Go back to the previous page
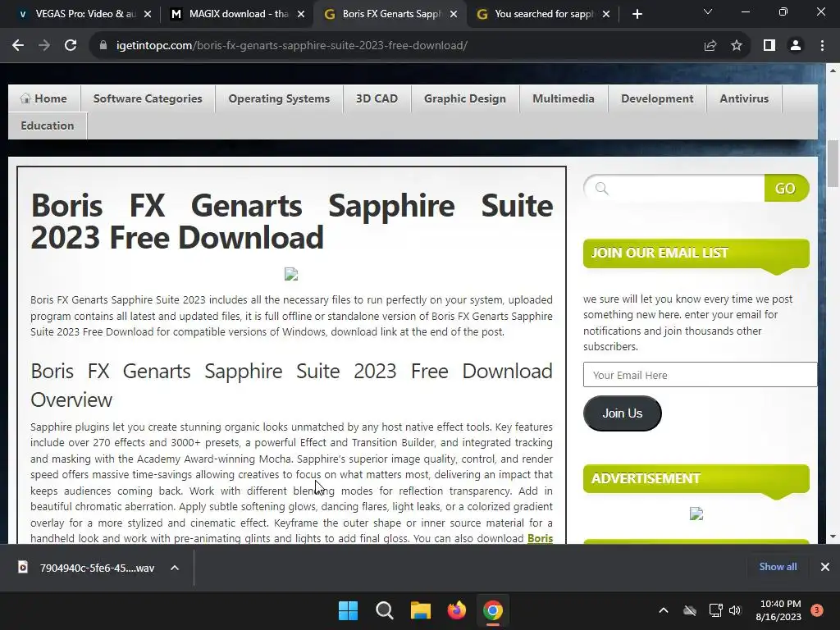The width and height of the screenshot is (840, 630). [x=18, y=46]
